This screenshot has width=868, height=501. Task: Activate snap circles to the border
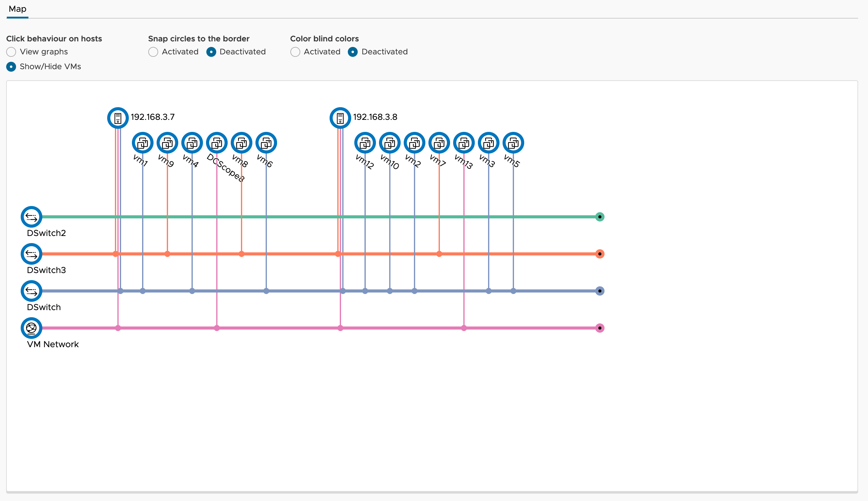tap(154, 52)
